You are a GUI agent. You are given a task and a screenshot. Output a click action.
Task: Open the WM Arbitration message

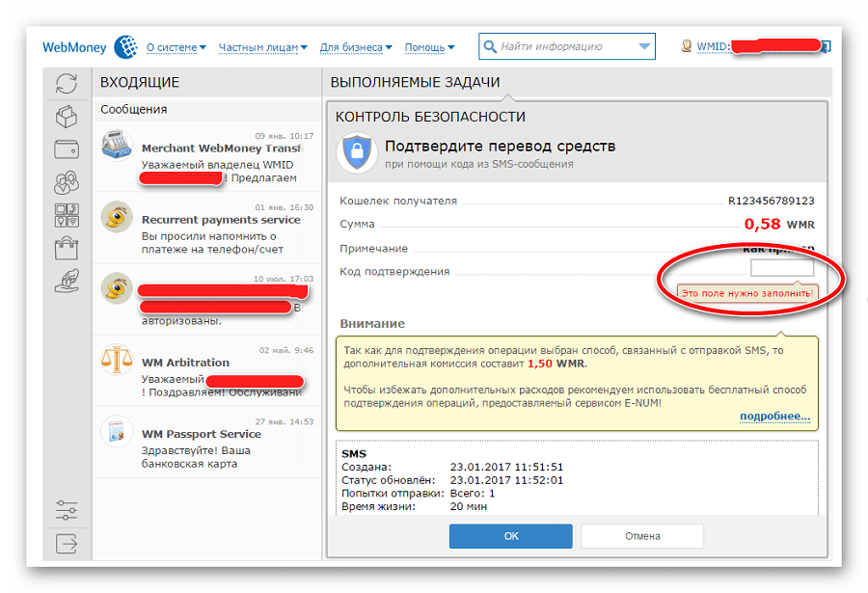pyautogui.click(x=207, y=371)
